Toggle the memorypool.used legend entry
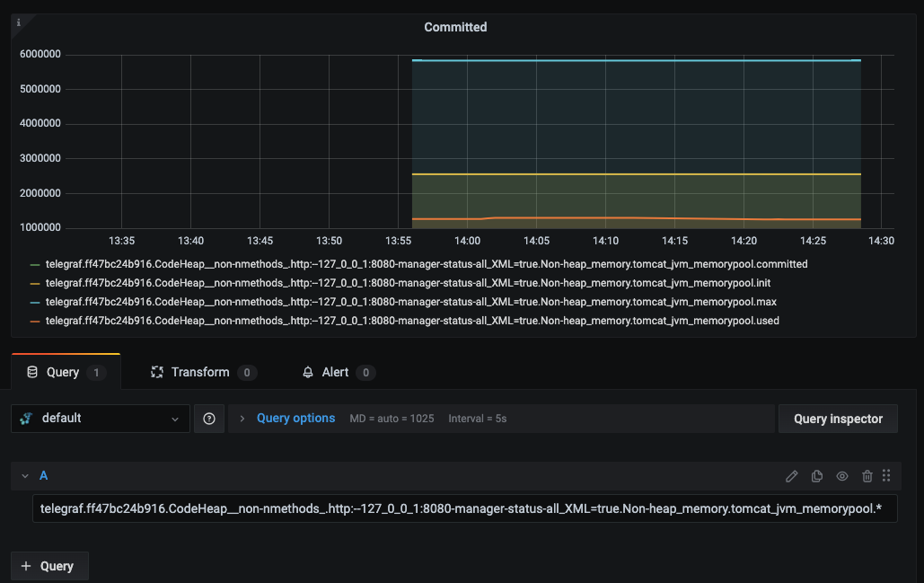Image resolution: width=924 pixels, height=583 pixels. pyautogui.click(x=412, y=321)
